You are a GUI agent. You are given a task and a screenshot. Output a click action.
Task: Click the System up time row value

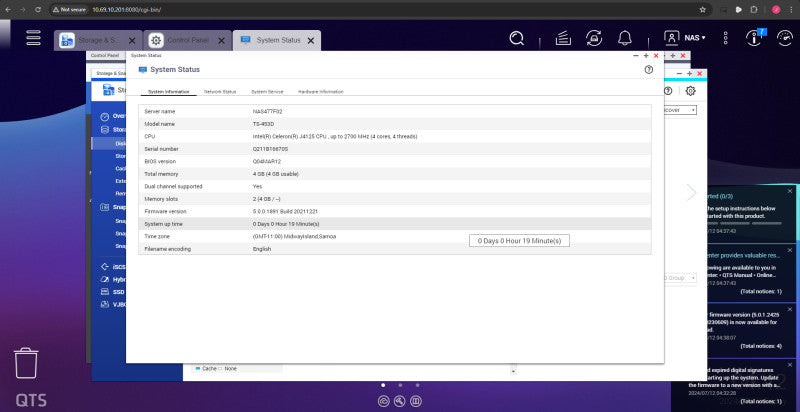click(286, 224)
